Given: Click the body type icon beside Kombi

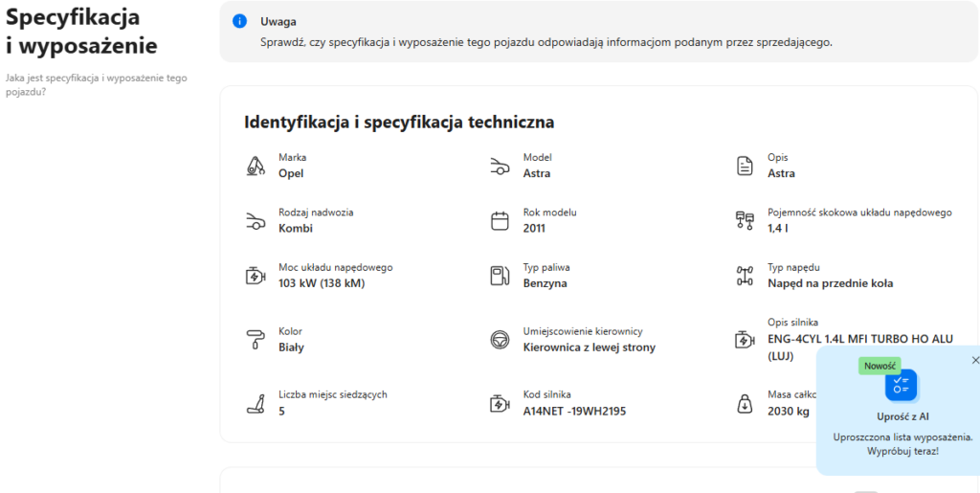Looking at the screenshot, I should pyautogui.click(x=256, y=221).
